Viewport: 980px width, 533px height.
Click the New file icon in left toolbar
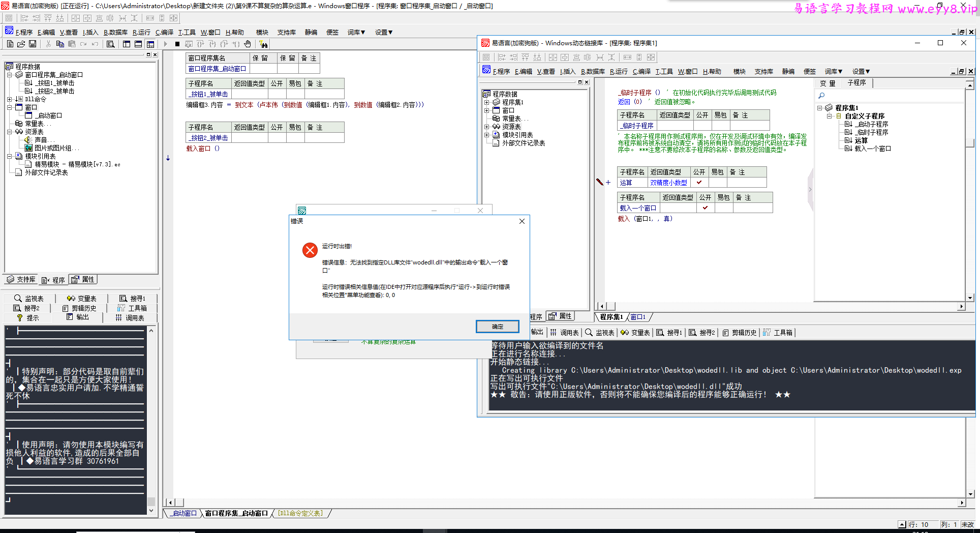click(10, 44)
